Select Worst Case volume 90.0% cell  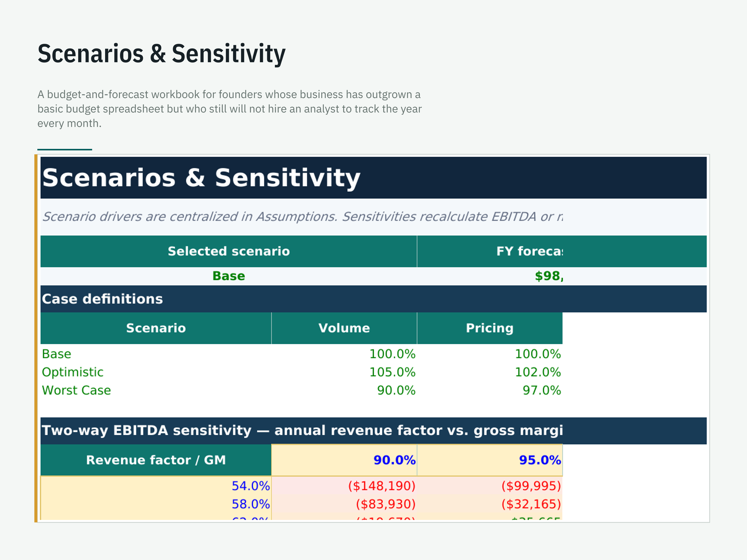344,390
